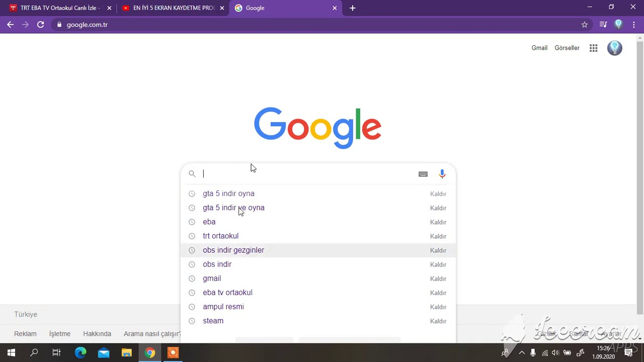Open Windows taskbar search
The height and width of the screenshot is (362, 644).
(x=34, y=353)
